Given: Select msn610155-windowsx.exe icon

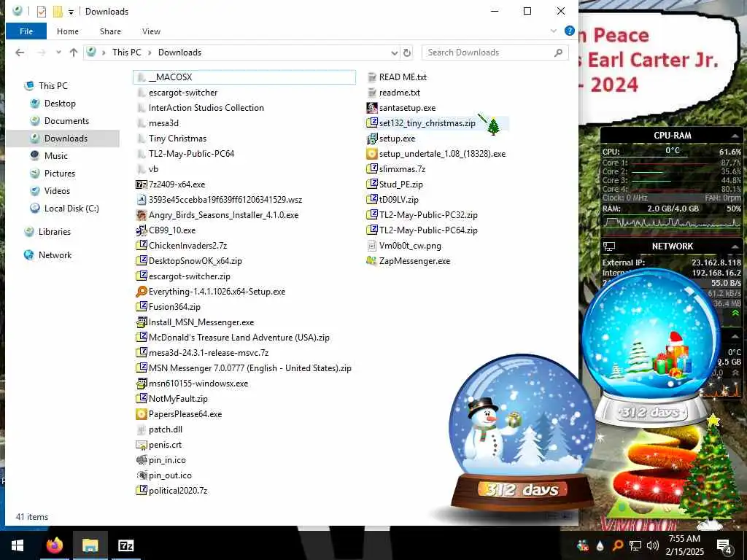Looking at the screenshot, I should tap(142, 384).
